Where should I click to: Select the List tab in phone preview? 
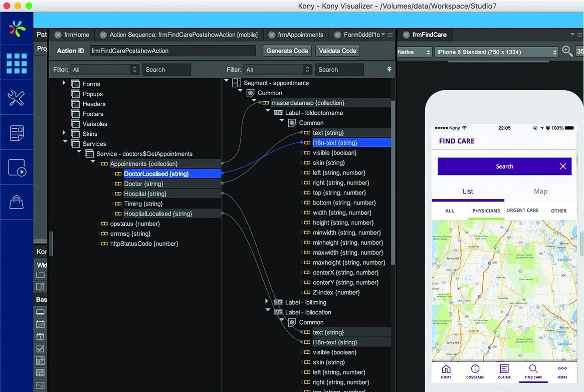pos(468,191)
